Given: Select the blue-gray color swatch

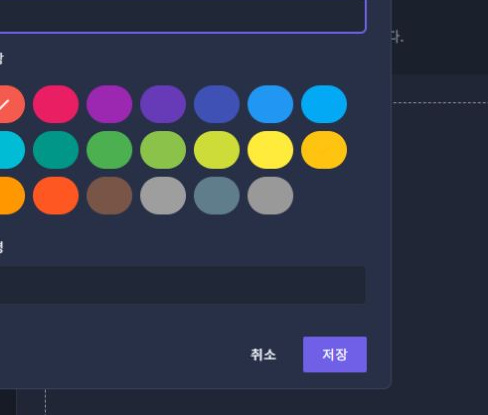Looking at the screenshot, I should 217,196.
